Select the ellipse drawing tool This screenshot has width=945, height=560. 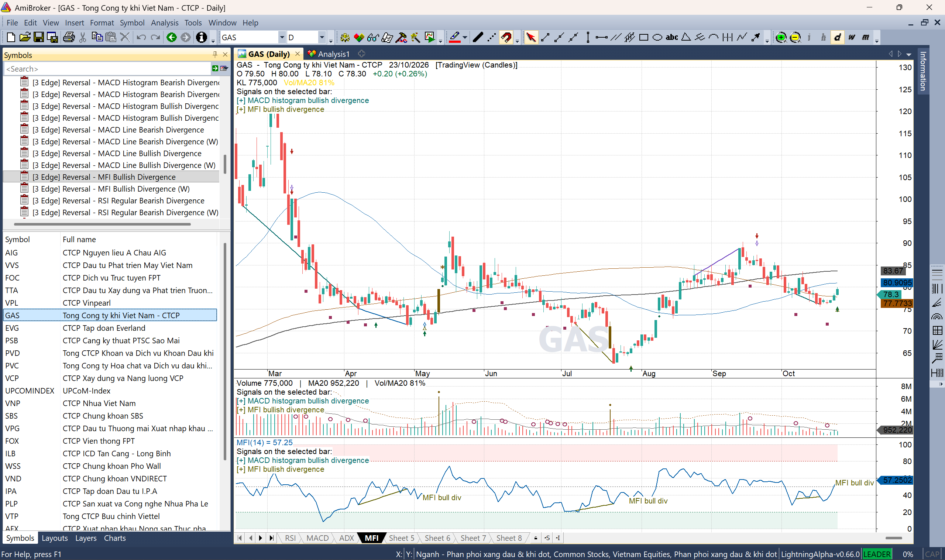tap(657, 37)
